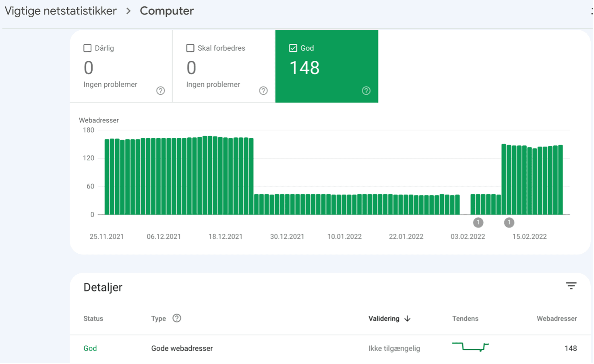Click the 60 y-axis value
Screen dimensions: 594x364
(x=90, y=186)
